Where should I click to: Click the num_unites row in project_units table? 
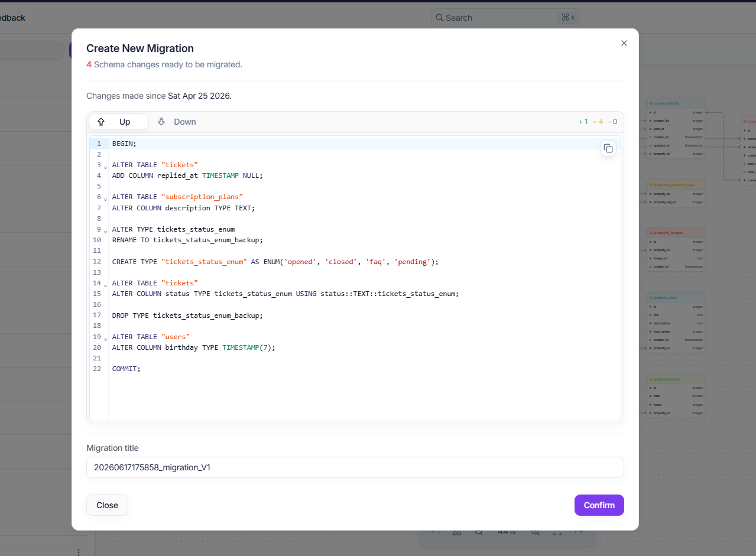pyautogui.click(x=676, y=331)
